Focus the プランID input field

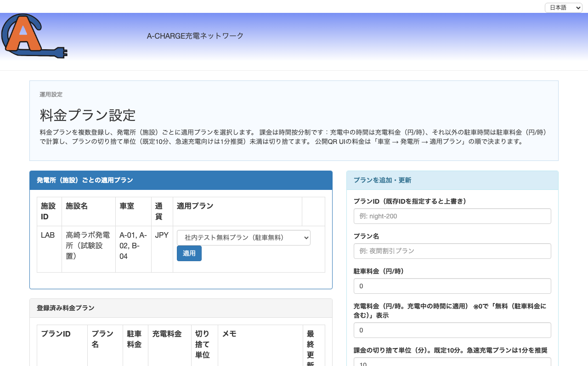pos(452,216)
